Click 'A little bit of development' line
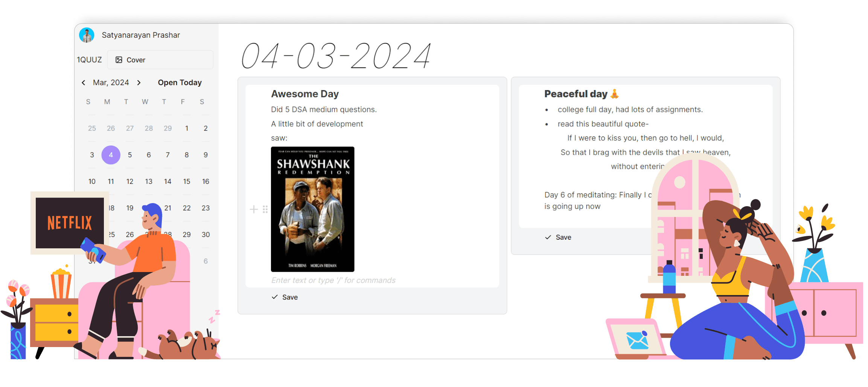Viewport: 868px width, 387px height. [317, 124]
